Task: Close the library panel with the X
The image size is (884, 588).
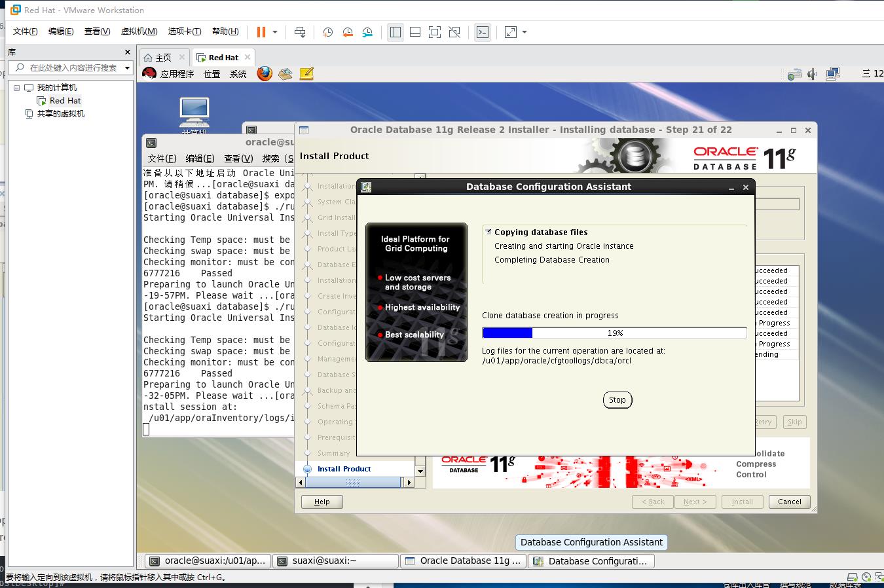Action: coord(128,52)
